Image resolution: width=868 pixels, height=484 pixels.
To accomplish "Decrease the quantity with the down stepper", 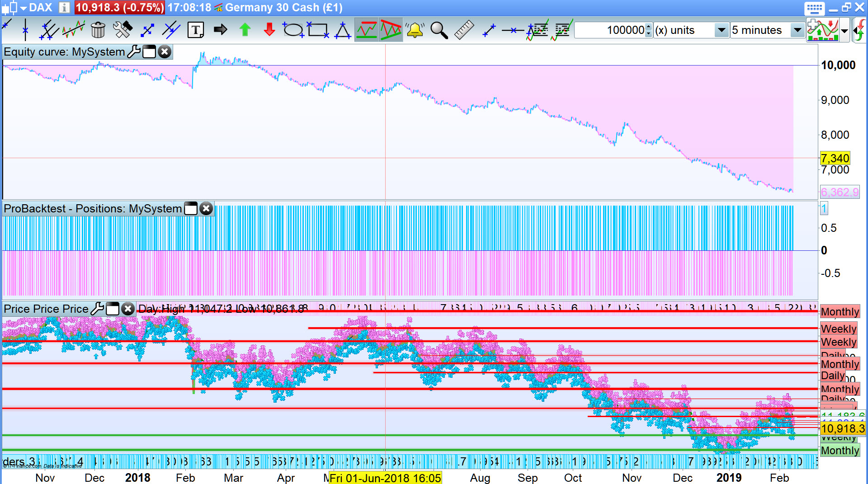I will click(x=649, y=34).
